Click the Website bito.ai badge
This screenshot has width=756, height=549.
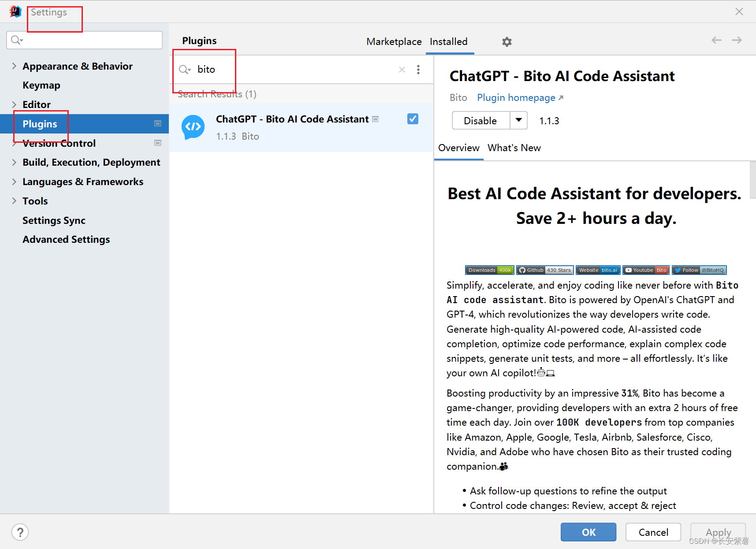(x=598, y=270)
